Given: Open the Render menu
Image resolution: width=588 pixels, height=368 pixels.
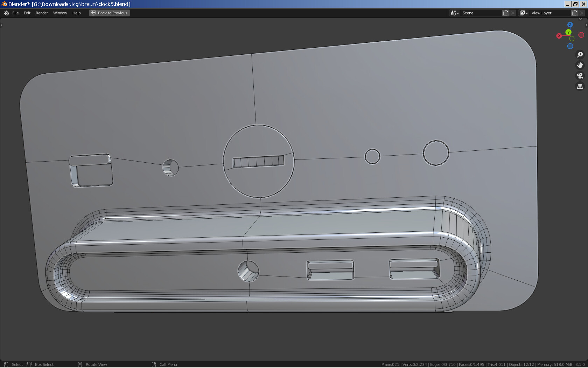Looking at the screenshot, I should (x=42, y=13).
